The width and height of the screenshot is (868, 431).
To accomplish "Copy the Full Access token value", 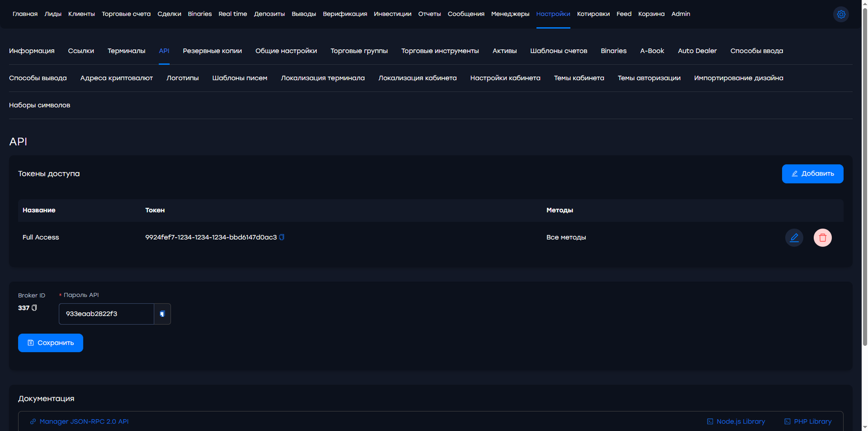I will pyautogui.click(x=282, y=237).
